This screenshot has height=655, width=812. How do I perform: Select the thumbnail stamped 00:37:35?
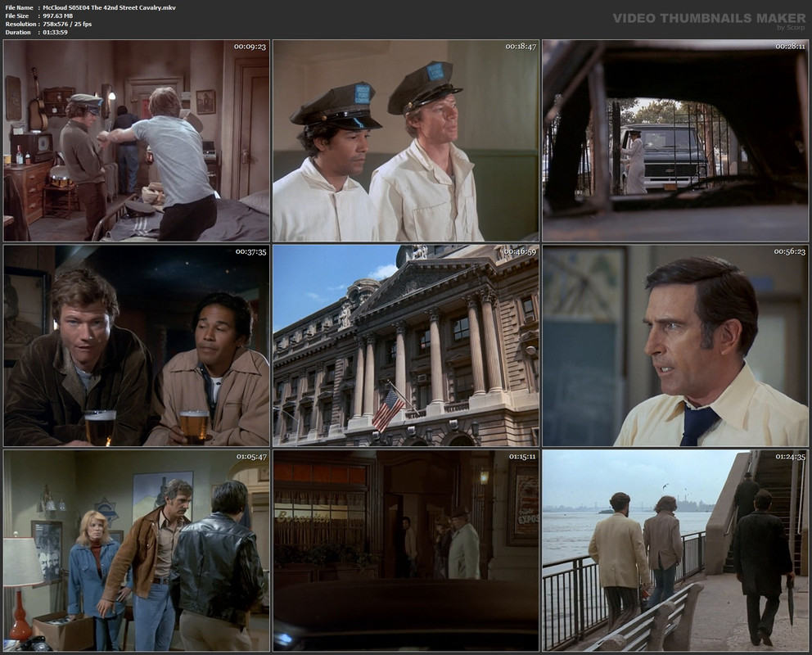coord(136,346)
